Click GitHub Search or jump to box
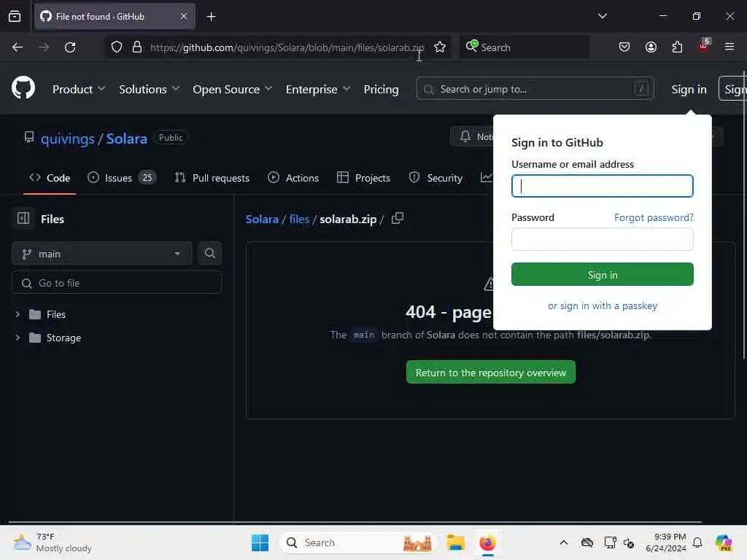 (x=535, y=89)
